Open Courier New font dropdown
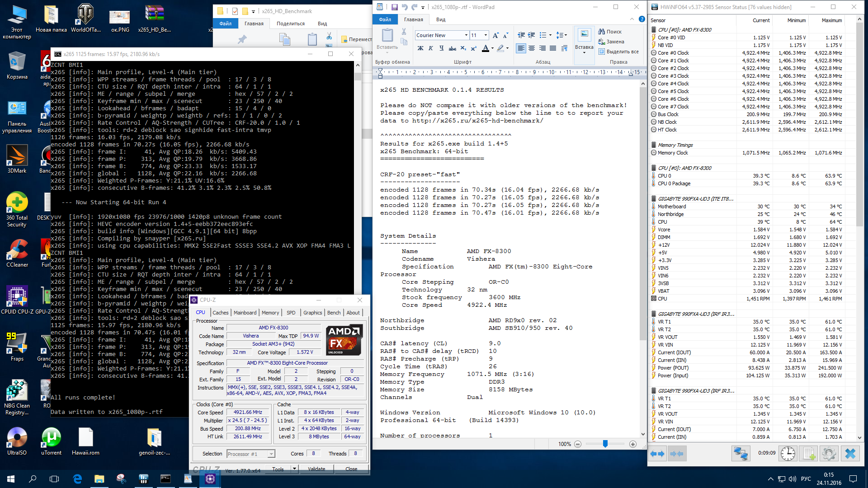The image size is (868, 488). click(466, 35)
